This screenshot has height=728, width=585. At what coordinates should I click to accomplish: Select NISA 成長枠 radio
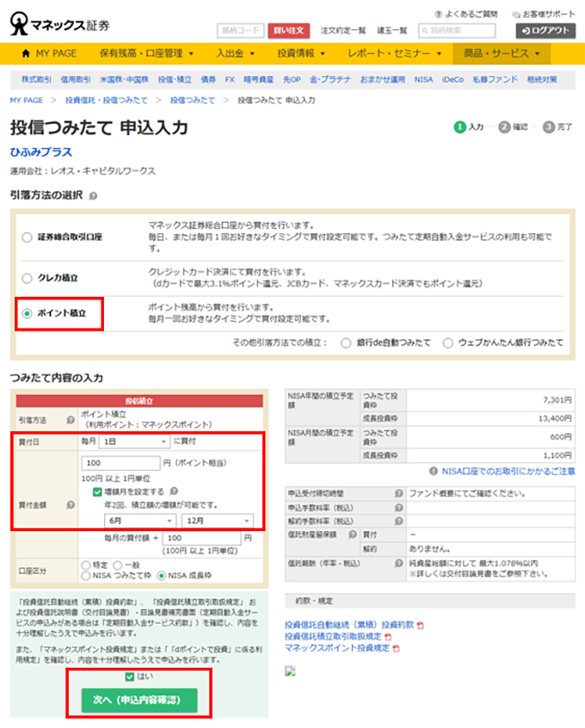pyautogui.click(x=161, y=576)
